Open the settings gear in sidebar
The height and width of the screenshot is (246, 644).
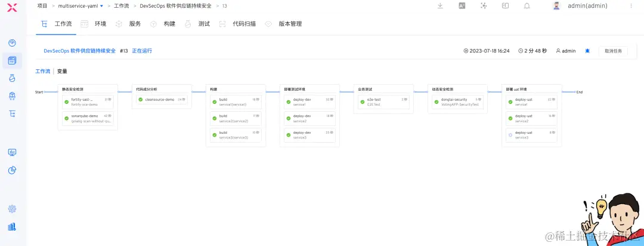[13, 209]
